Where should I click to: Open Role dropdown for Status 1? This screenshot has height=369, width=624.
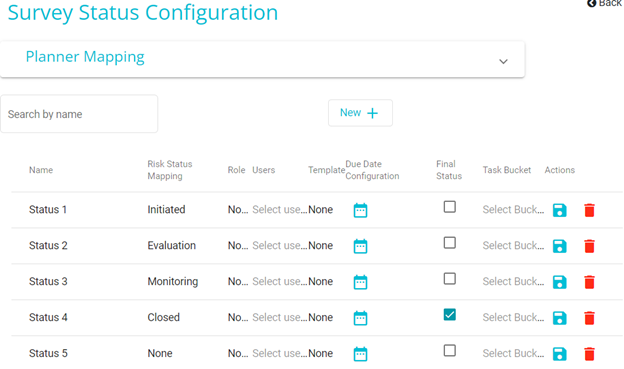tap(238, 209)
